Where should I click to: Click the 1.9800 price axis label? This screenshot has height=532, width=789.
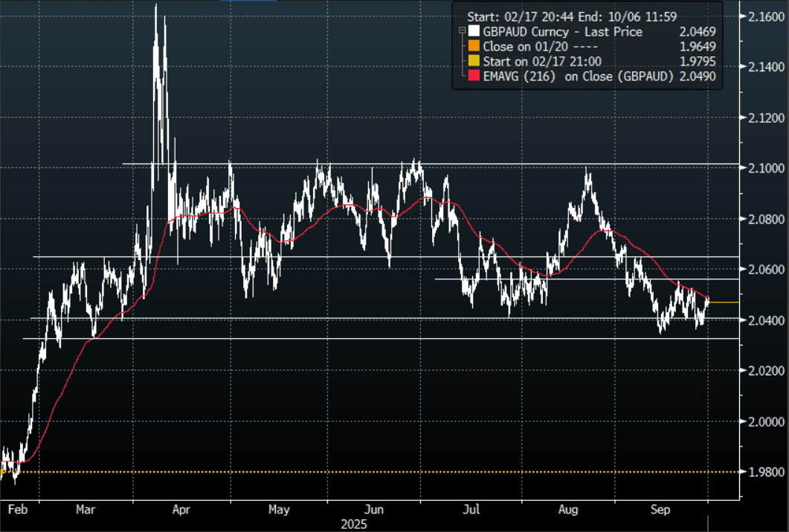click(763, 472)
